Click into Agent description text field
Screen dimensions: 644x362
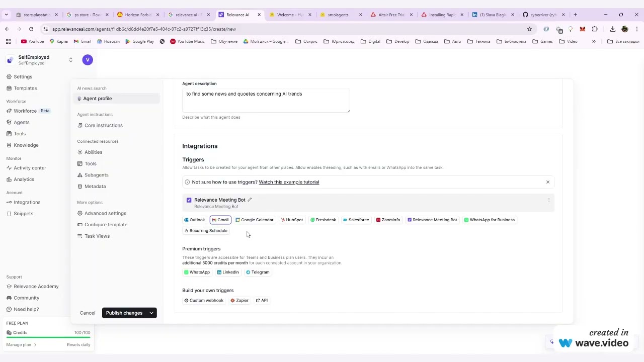tap(266, 101)
